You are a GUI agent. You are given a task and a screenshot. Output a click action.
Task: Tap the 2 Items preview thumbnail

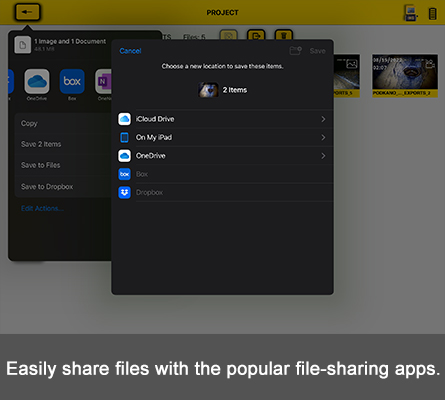208,90
